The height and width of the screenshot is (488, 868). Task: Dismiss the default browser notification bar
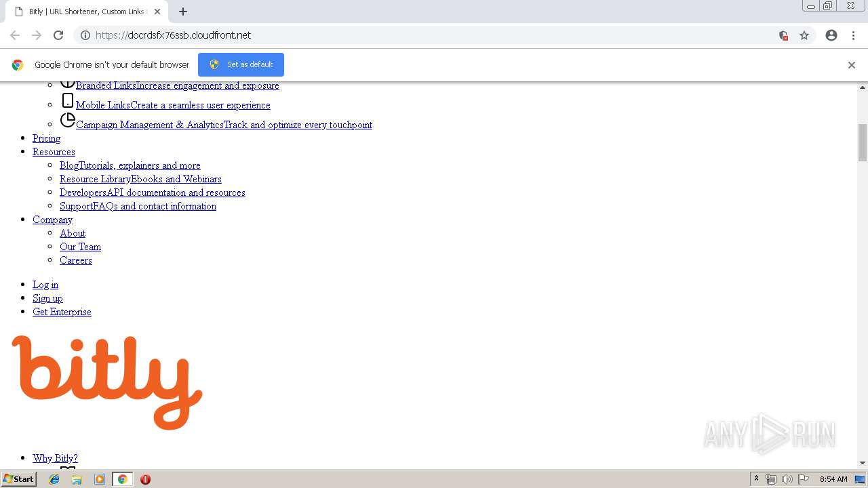(852, 65)
